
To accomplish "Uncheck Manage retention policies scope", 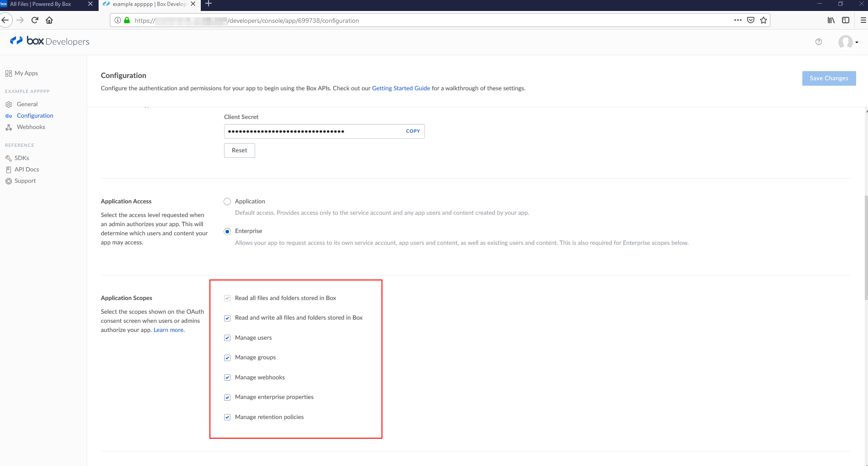I will pos(227,417).
